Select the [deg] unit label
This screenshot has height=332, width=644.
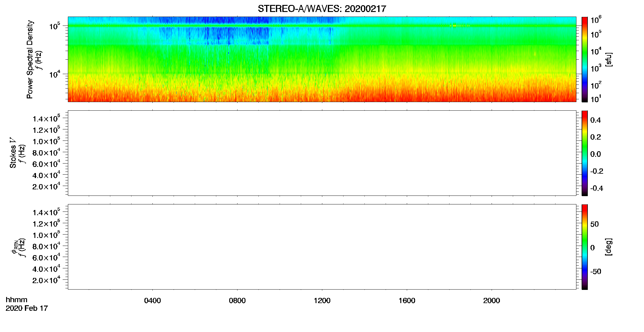[609, 247]
